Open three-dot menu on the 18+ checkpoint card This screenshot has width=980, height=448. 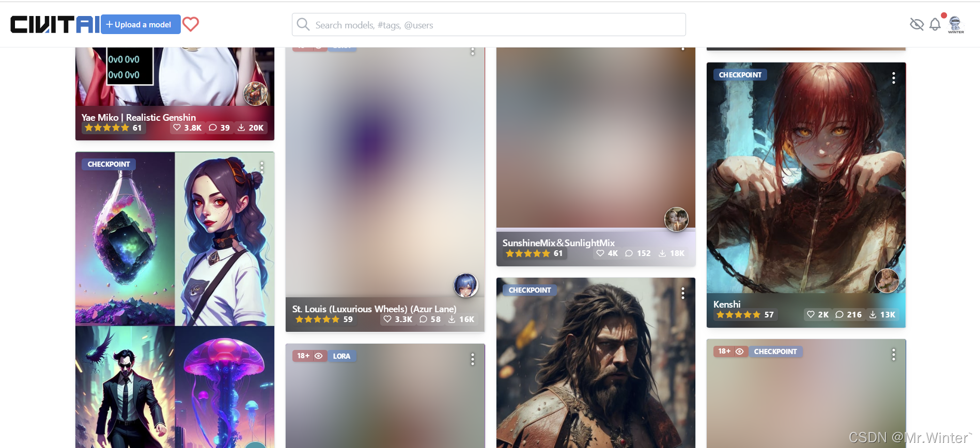(x=893, y=355)
